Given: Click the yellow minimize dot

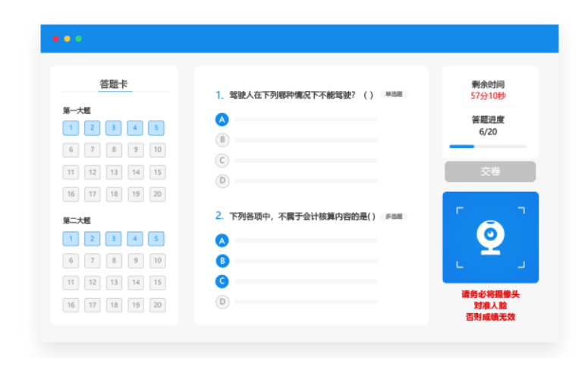Looking at the screenshot, I should tap(67, 39).
